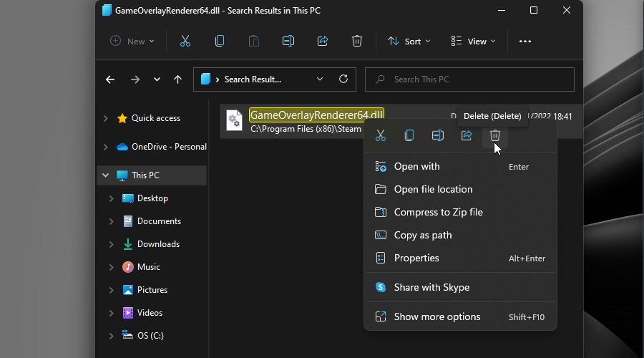Expand the Videos folder node
This screenshot has width=644, height=358.
pyautogui.click(x=112, y=313)
